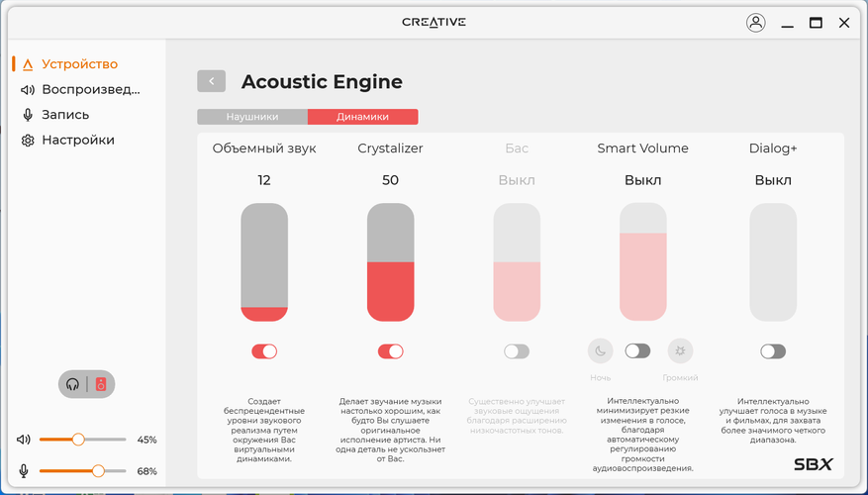This screenshot has height=495, width=868.
Task: Select speakers output icon in sidebar
Action: pos(100,384)
